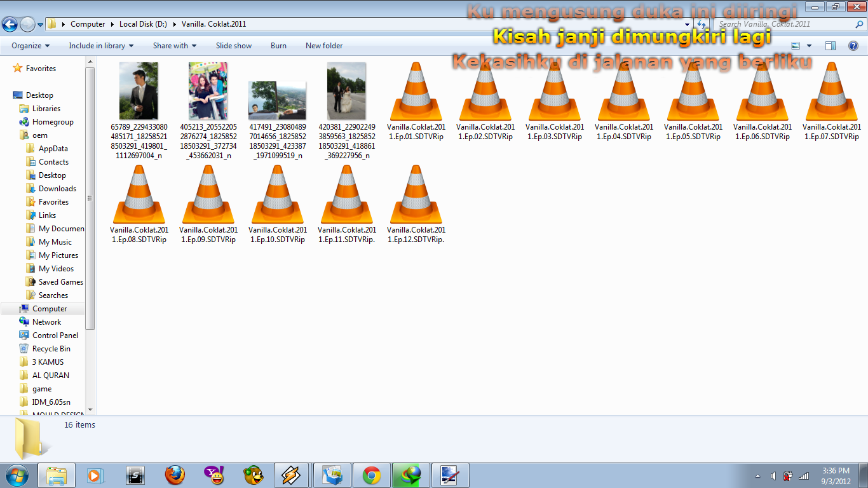This screenshot has width=868, height=488.
Task: Open the volume speaker tray icon
Action: pos(773,476)
